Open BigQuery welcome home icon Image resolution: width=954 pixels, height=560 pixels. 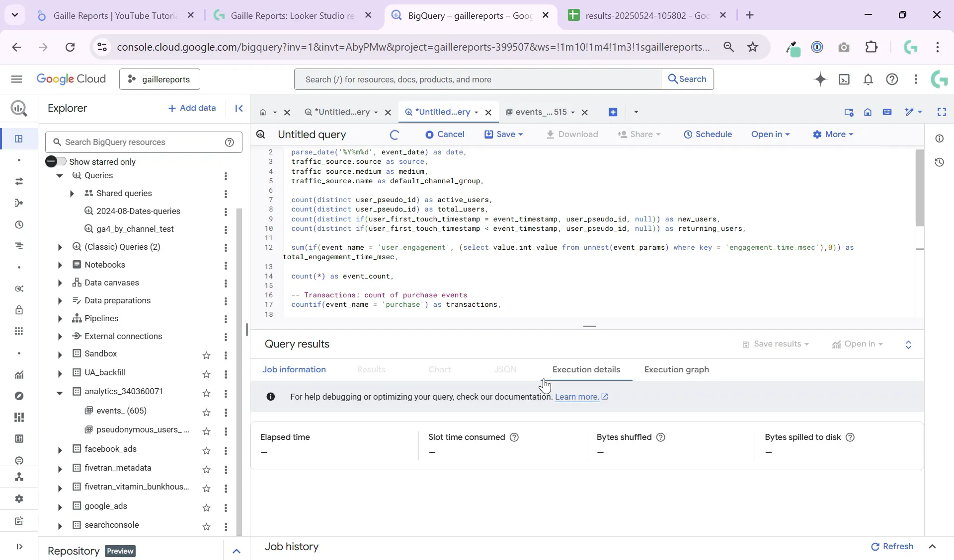pyautogui.click(x=868, y=112)
